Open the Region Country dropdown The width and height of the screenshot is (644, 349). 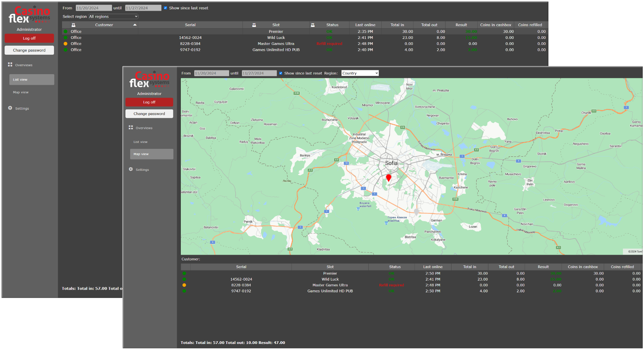(360, 73)
